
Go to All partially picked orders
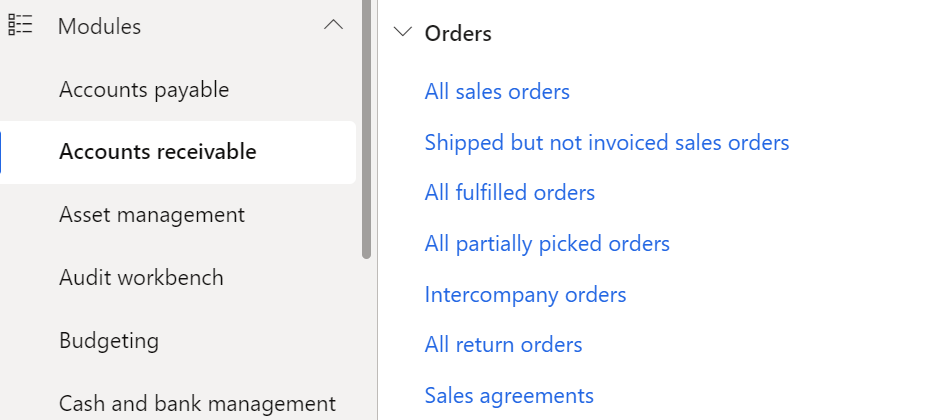coord(547,244)
